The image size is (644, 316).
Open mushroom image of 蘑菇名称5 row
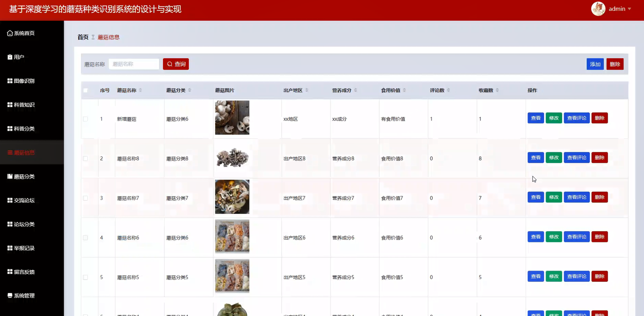point(232,276)
